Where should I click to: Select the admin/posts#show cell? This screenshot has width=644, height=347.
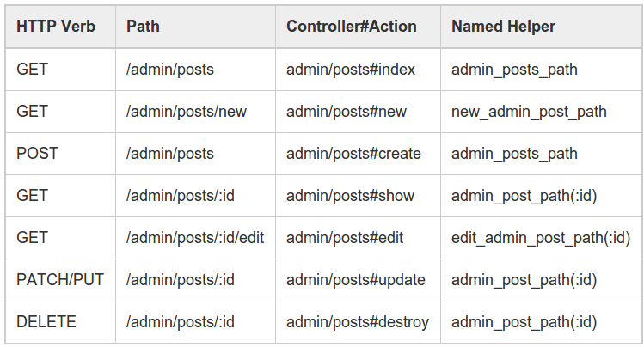[350, 196]
